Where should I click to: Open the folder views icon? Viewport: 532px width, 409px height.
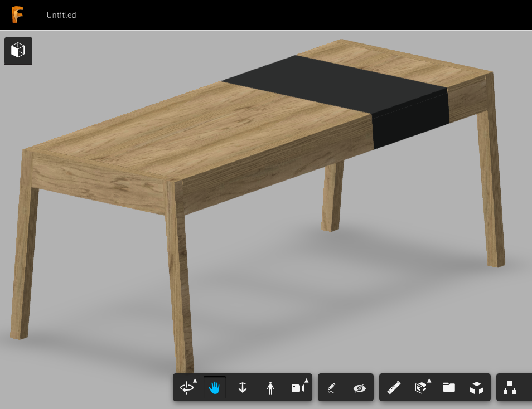pos(449,387)
